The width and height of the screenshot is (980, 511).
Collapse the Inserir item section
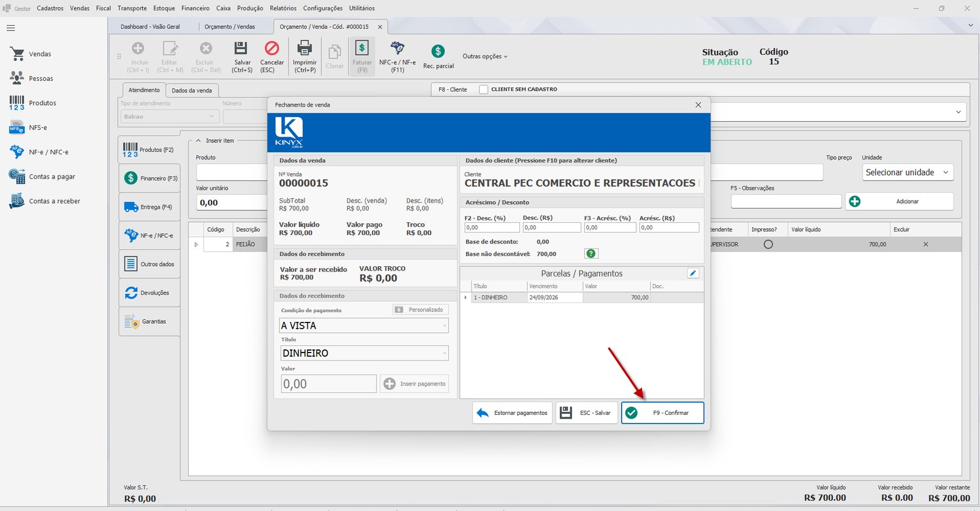tap(198, 141)
